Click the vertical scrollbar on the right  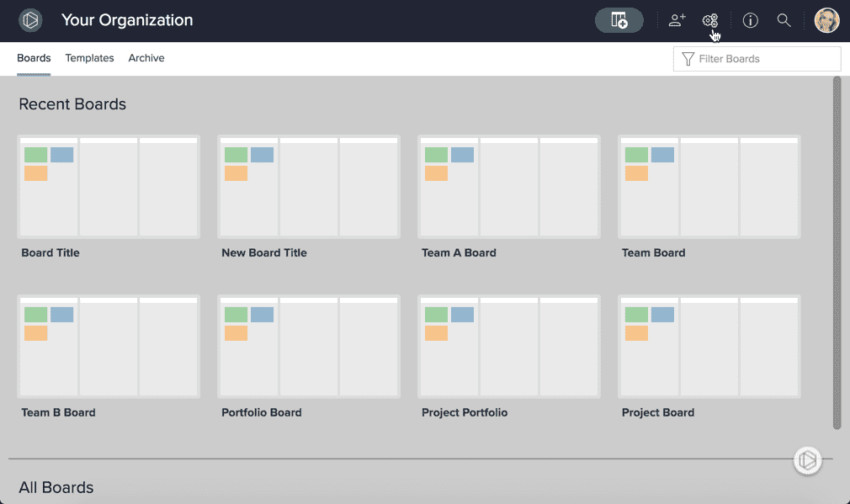(x=837, y=252)
